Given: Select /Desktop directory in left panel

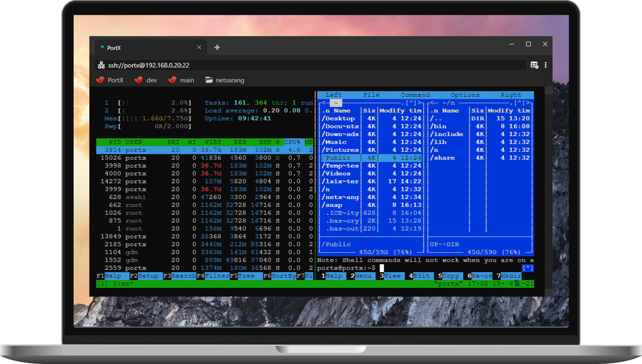Looking at the screenshot, I should [x=371, y=118].
